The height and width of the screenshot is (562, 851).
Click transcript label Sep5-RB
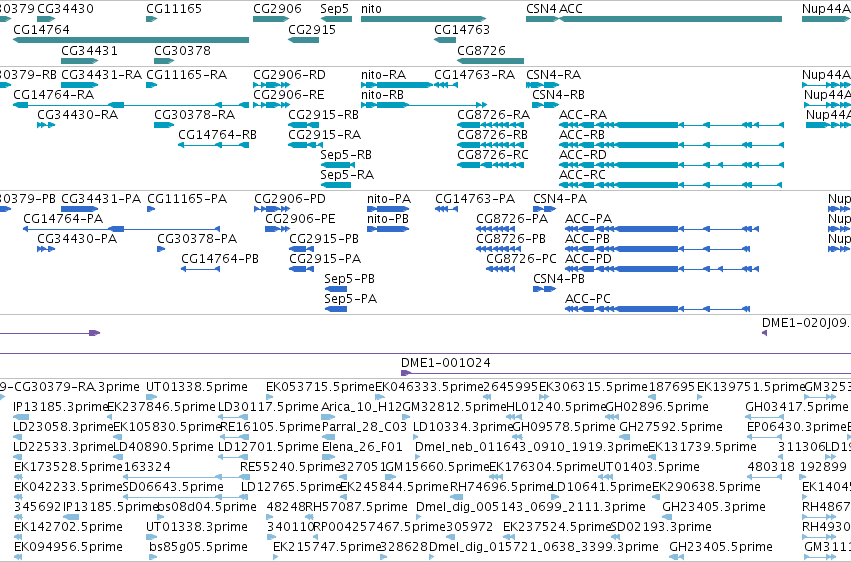[x=346, y=155]
